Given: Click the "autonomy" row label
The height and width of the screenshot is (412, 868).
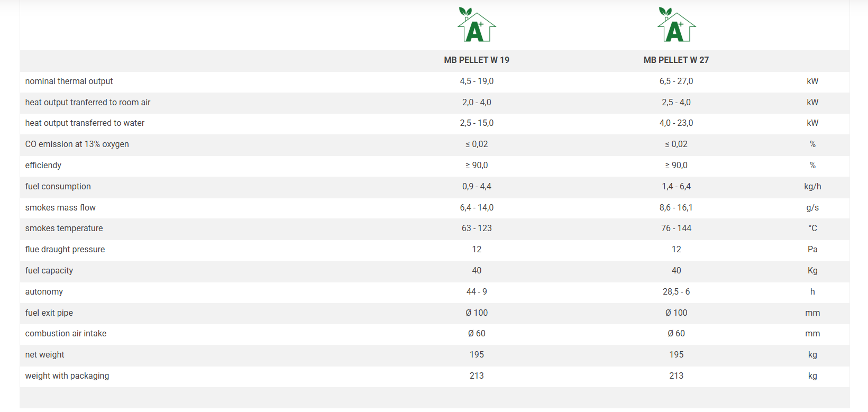Looking at the screenshot, I should (44, 292).
